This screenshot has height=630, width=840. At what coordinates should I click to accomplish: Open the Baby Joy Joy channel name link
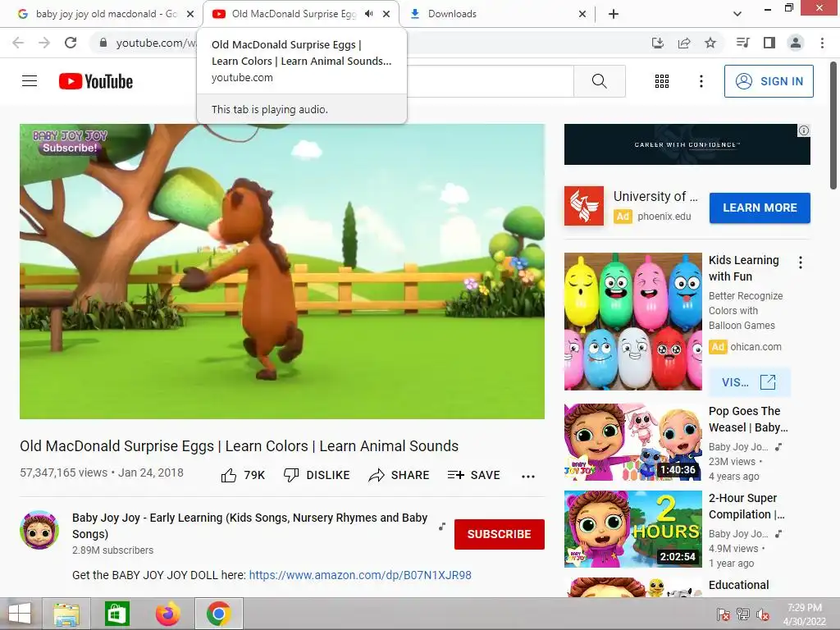coord(249,526)
